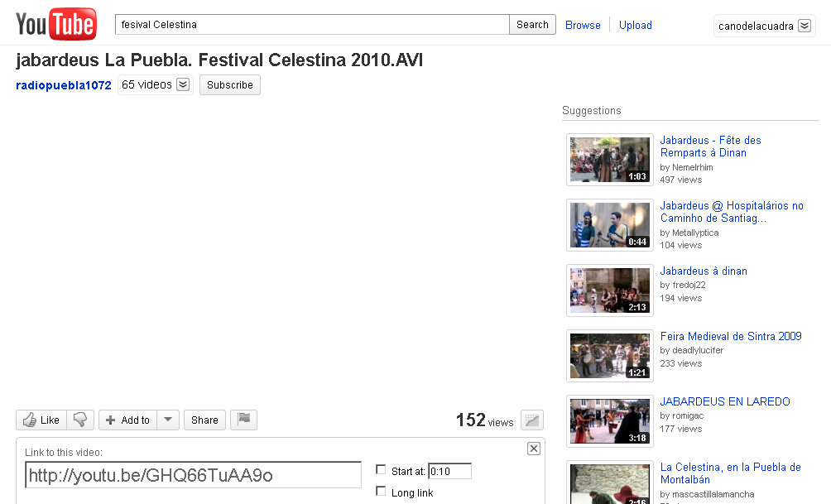The image size is (831, 504).
Task: Click the video title jabardeus La Puebla
Action: tap(219, 60)
